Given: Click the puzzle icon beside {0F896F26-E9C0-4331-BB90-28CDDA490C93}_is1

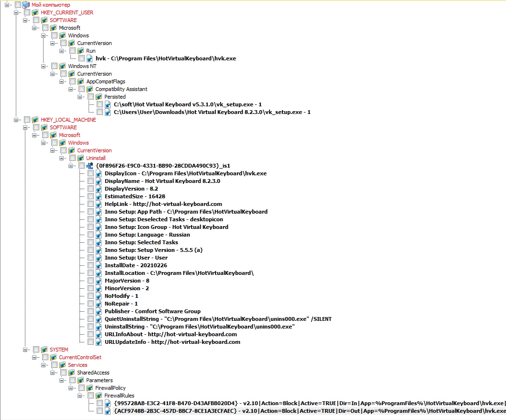Looking at the screenshot, I should (90, 166).
